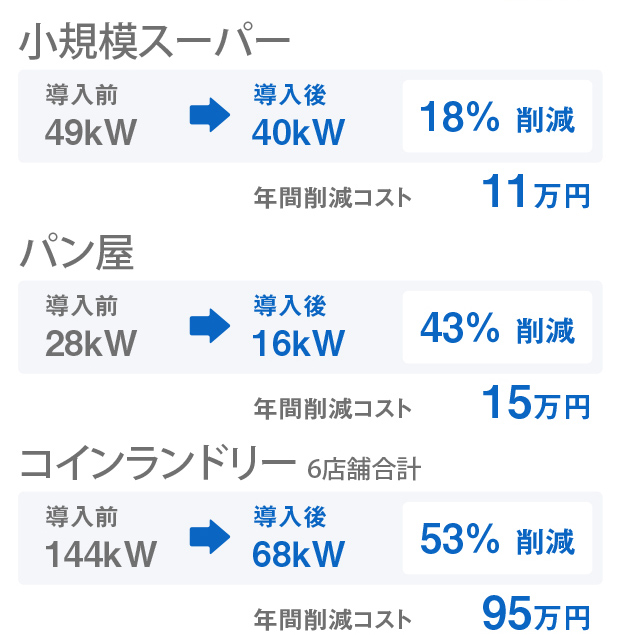Select the 53% 削減 box

pyautogui.click(x=497, y=538)
